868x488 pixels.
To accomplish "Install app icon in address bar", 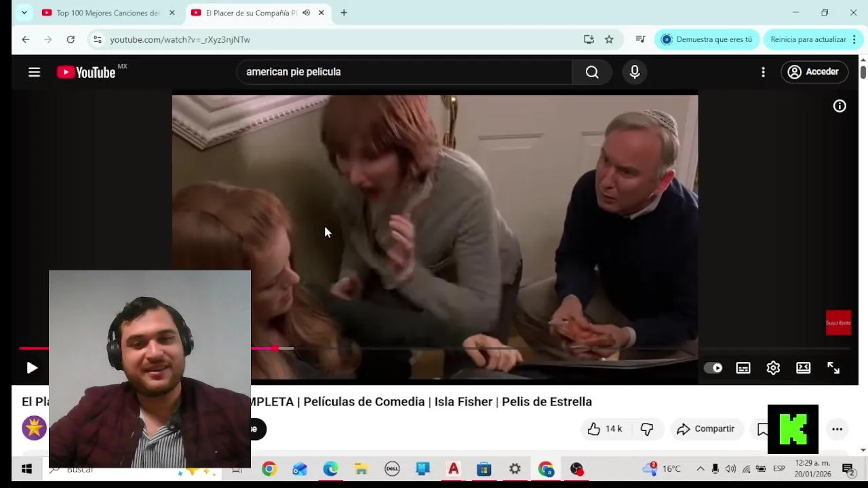I will pyautogui.click(x=589, y=39).
